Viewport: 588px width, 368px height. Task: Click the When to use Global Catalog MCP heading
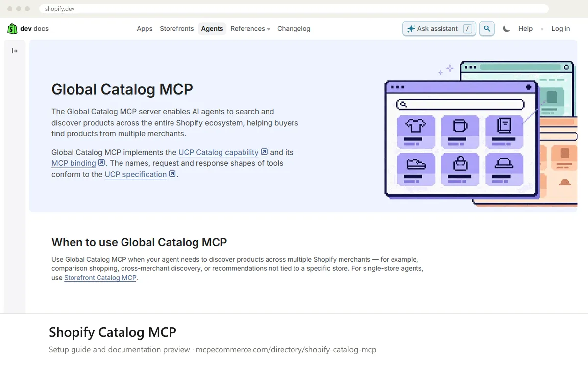[139, 242]
